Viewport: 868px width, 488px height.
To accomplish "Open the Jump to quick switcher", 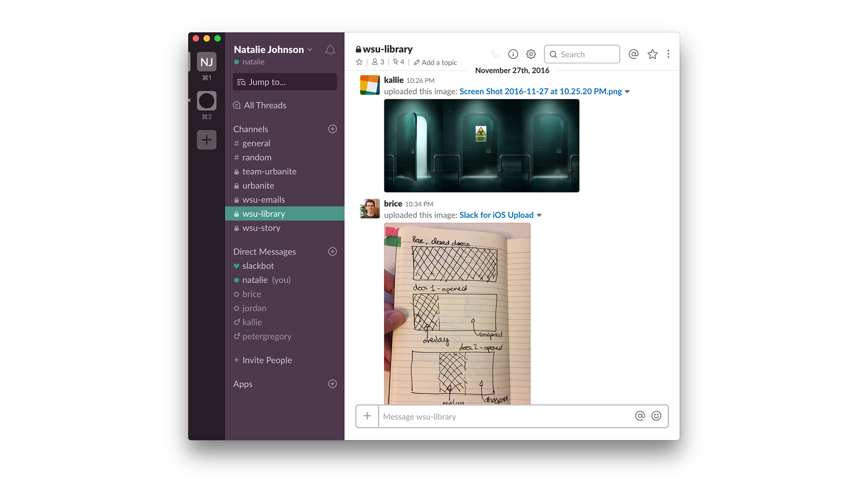I will [x=285, y=82].
